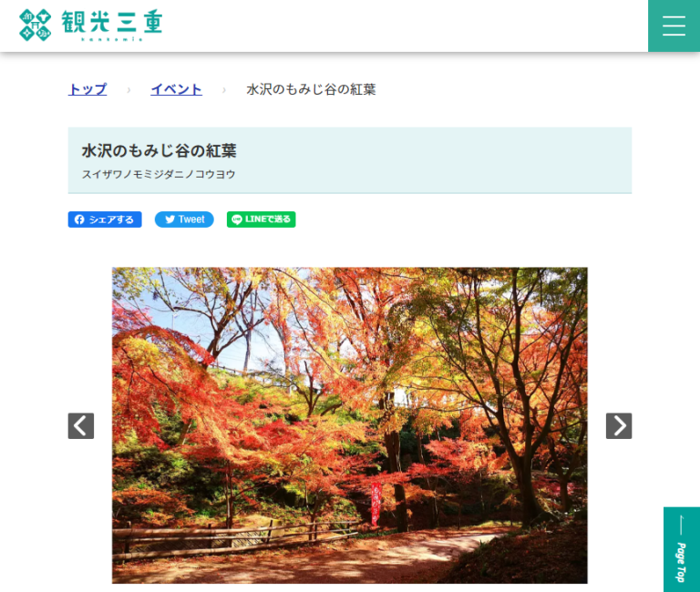Click the スイザワノモミジダニノコウヨウ katakana subtitle
700x592 pixels.
tap(159, 174)
